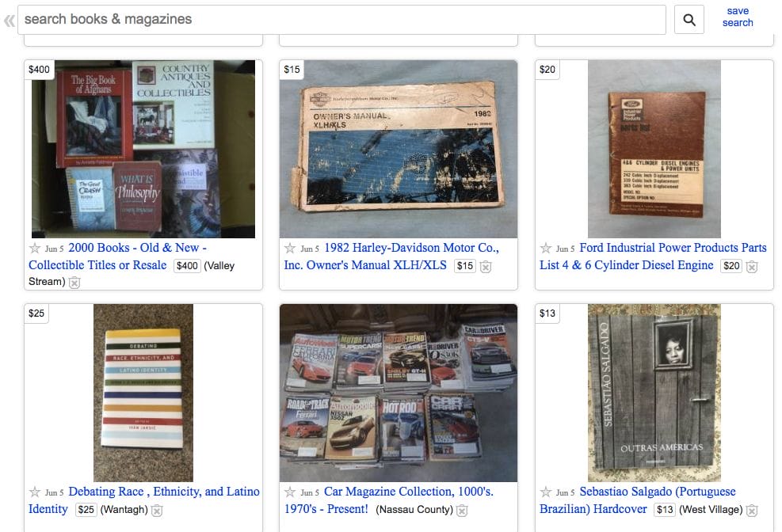Hide the Ford Parts List posting
Image resolution: width=782 pixels, height=532 pixels.
click(752, 267)
